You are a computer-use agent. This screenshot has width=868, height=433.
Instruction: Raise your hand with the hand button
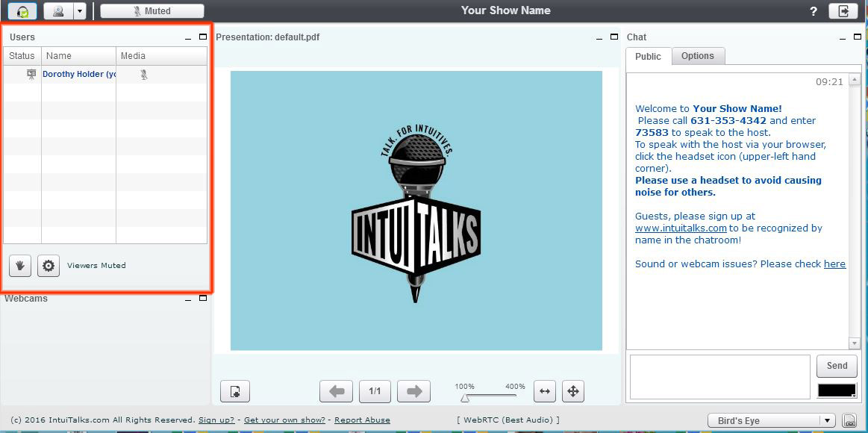20,266
